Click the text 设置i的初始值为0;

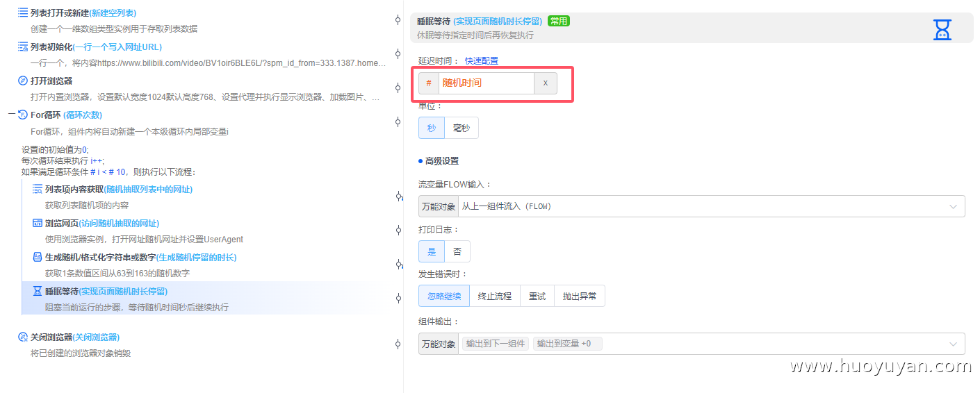(55, 149)
